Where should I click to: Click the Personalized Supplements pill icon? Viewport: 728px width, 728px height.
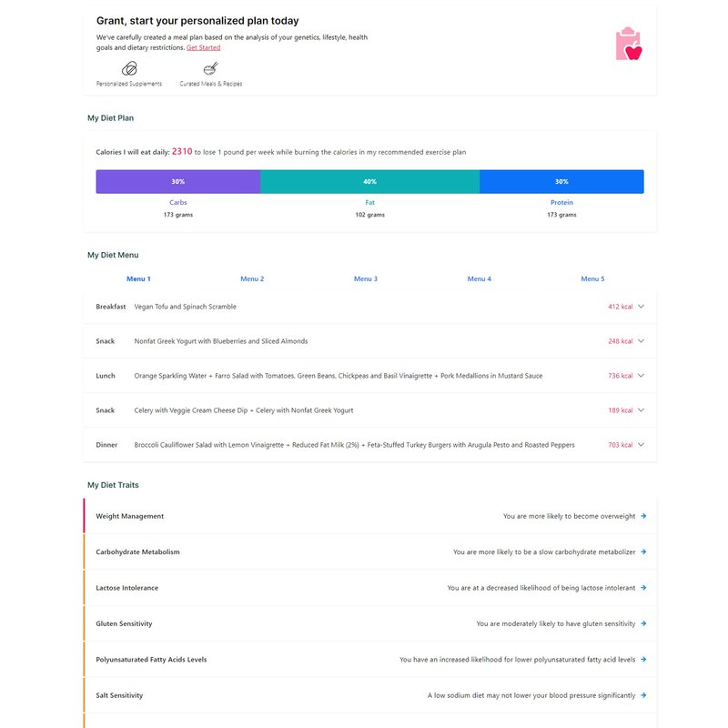click(x=129, y=69)
